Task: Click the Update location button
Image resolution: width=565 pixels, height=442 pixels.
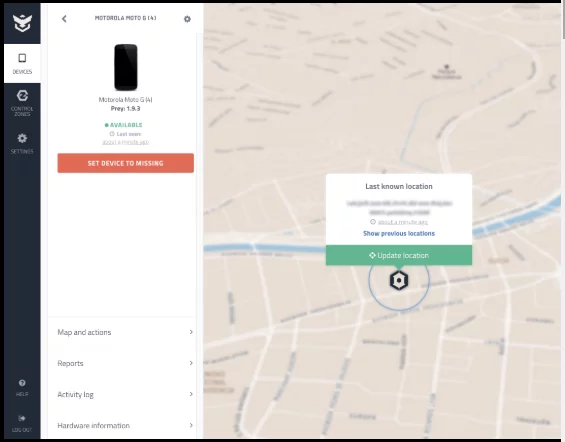Action: click(399, 255)
